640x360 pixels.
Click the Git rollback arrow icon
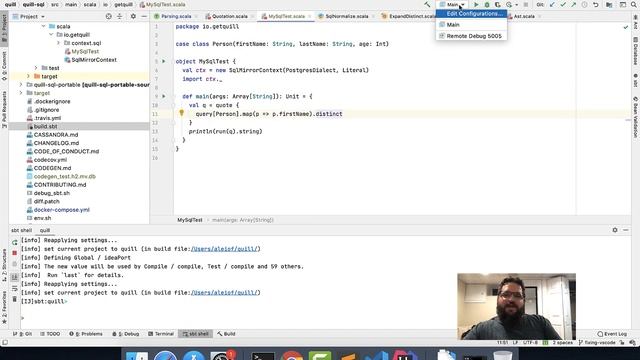596,4
